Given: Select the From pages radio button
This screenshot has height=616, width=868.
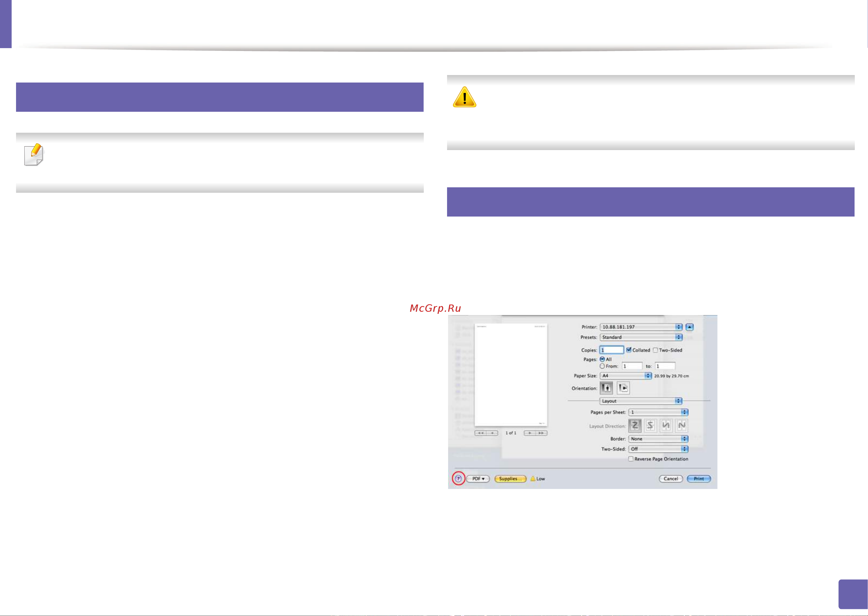Looking at the screenshot, I should click(x=602, y=366).
